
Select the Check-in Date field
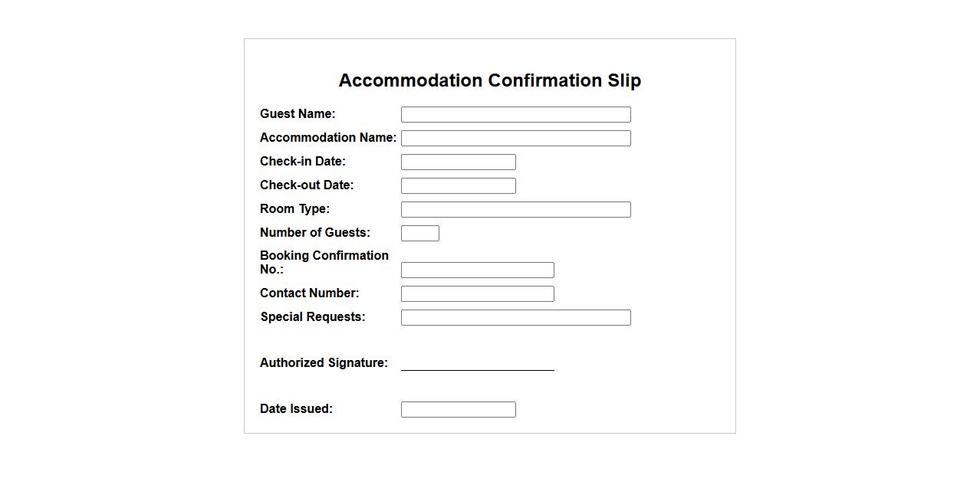pos(458,162)
